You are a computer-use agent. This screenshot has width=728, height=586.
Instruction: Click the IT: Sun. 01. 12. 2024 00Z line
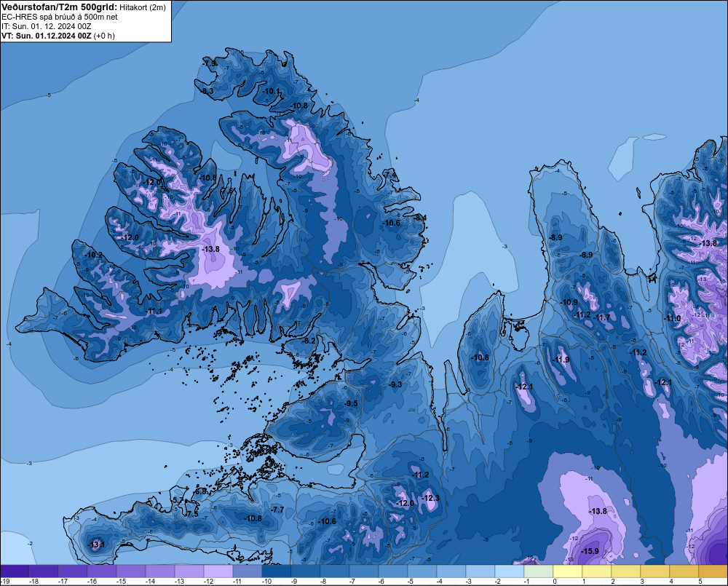47,26
